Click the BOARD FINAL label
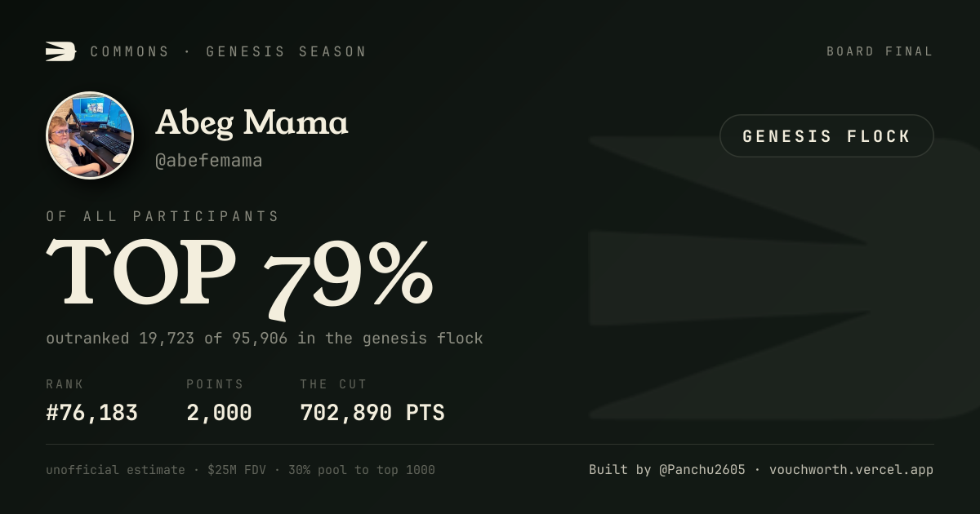The image size is (980, 514). (x=880, y=51)
